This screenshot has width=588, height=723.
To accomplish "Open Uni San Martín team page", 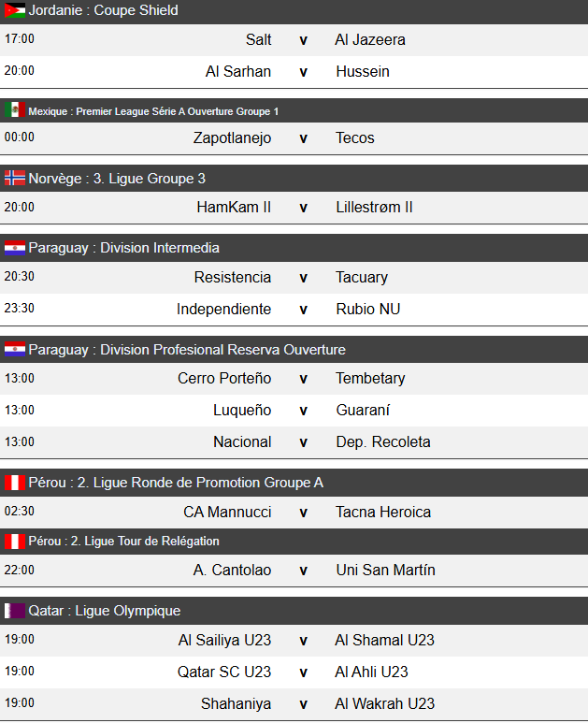I will [385, 570].
